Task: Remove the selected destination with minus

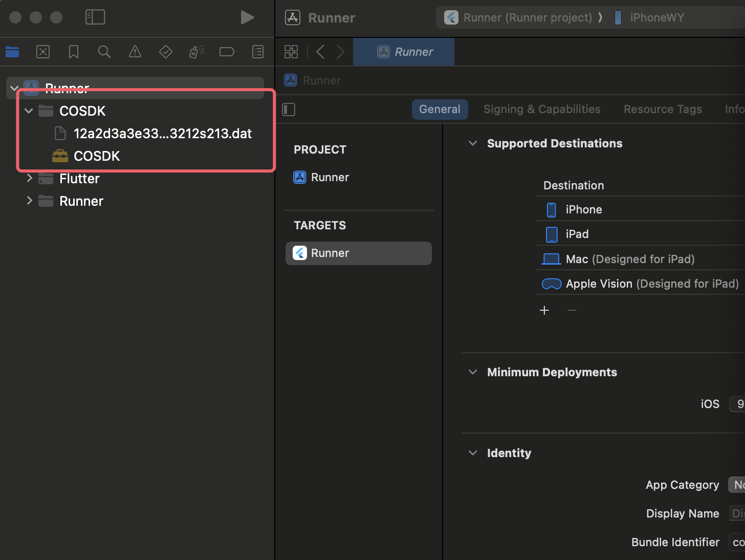Action: point(572,310)
